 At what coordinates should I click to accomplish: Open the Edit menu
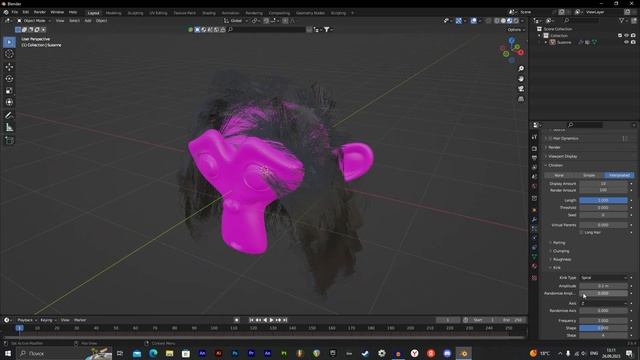[x=26, y=12]
